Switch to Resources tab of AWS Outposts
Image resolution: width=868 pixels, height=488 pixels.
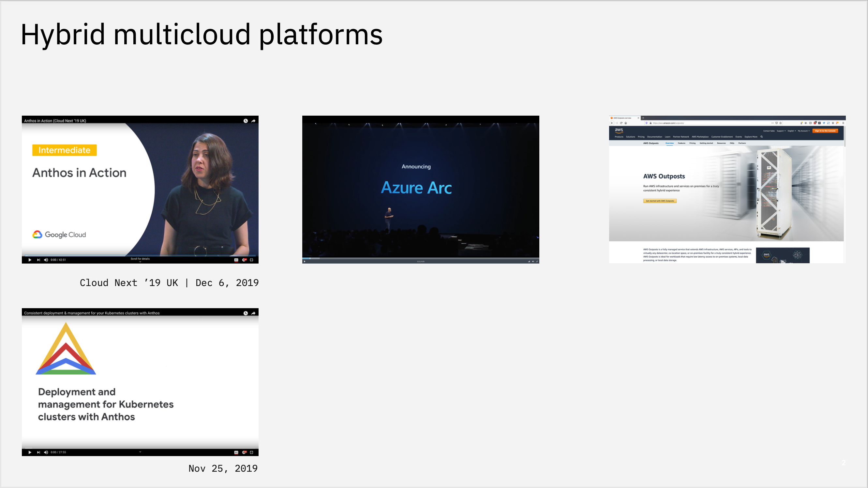pyautogui.click(x=721, y=143)
